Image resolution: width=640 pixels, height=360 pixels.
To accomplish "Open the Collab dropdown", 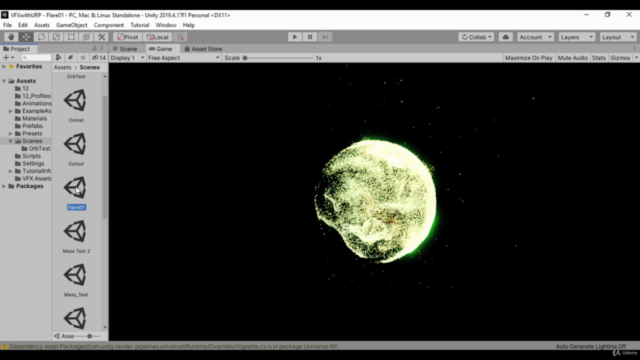I will click(476, 37).
